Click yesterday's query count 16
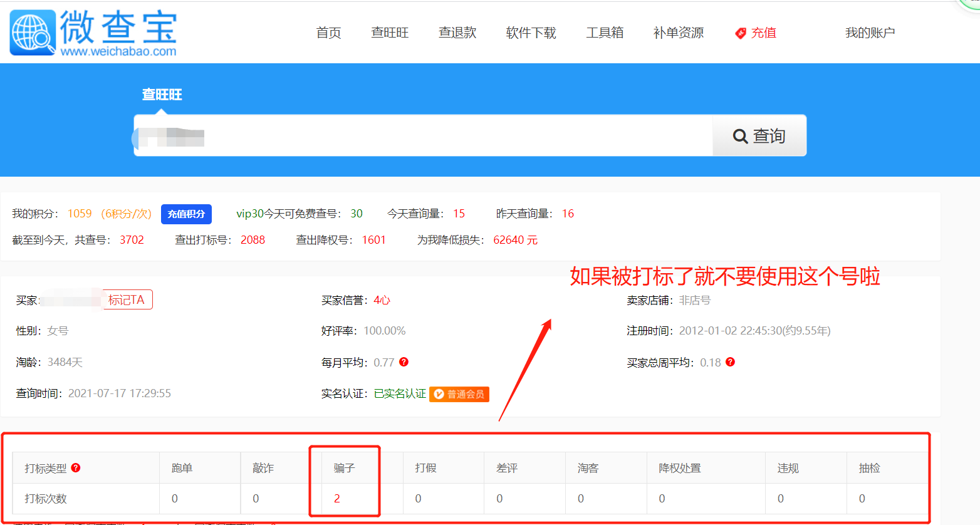Viewport: 980px width, 525px height. (x=568, y=214)
